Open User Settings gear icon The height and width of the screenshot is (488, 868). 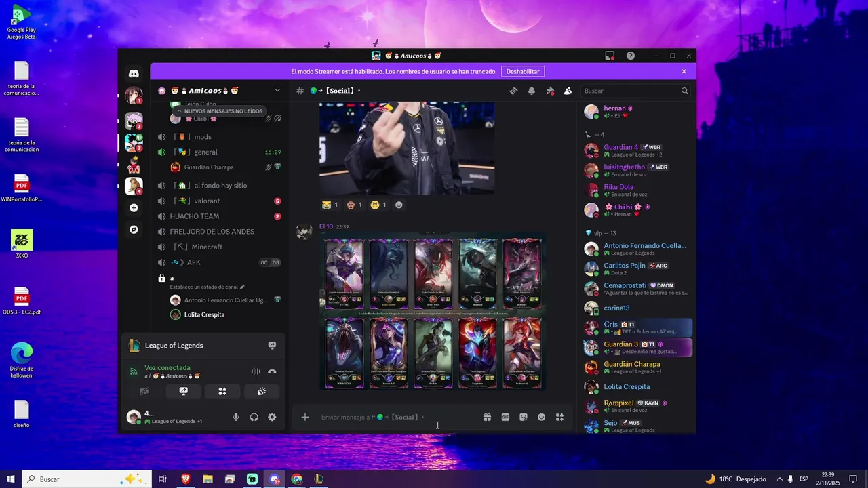click(x=272, y=418)
